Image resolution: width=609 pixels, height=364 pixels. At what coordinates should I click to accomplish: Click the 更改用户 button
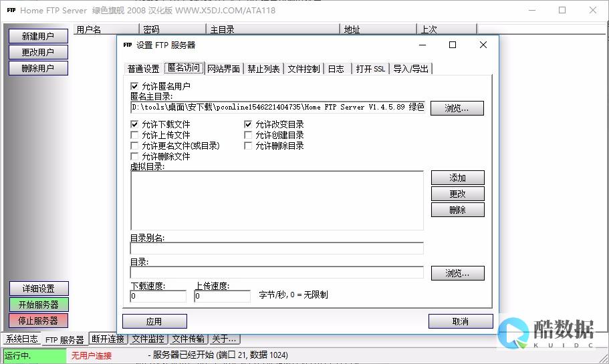pos(38,52)
